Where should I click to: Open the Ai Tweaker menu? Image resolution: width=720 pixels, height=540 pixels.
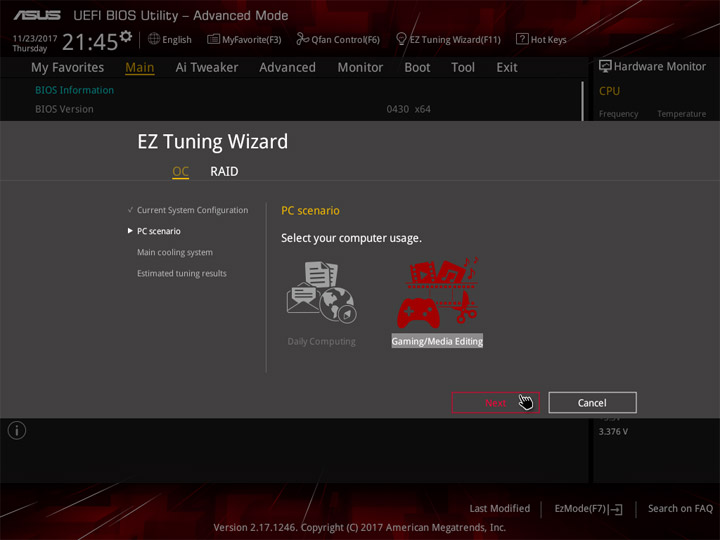point(207,68)
